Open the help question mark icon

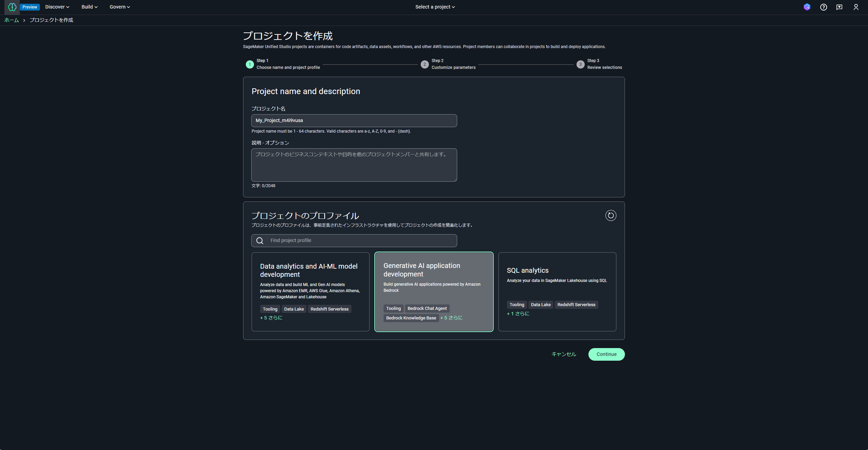823,7
